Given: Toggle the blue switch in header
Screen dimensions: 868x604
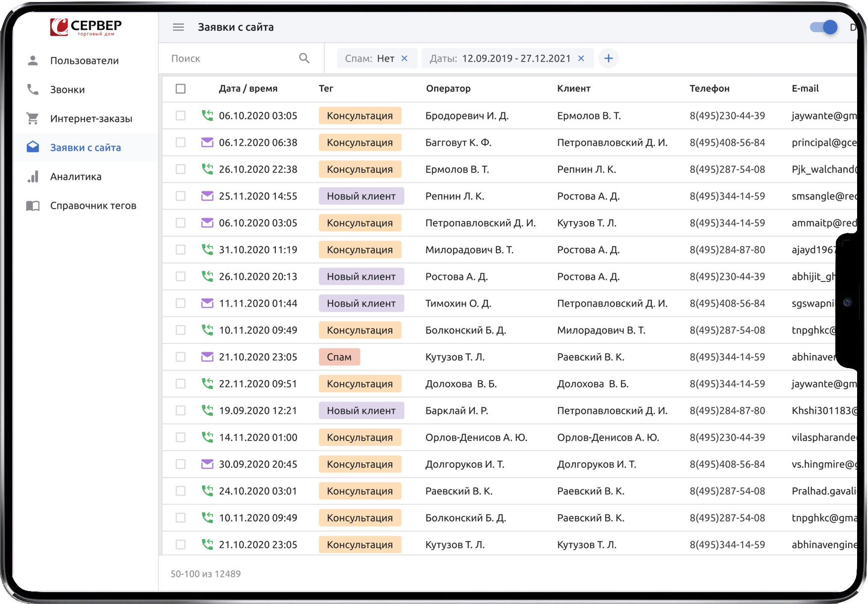Looking at the screenshot, I should [823, 27].
